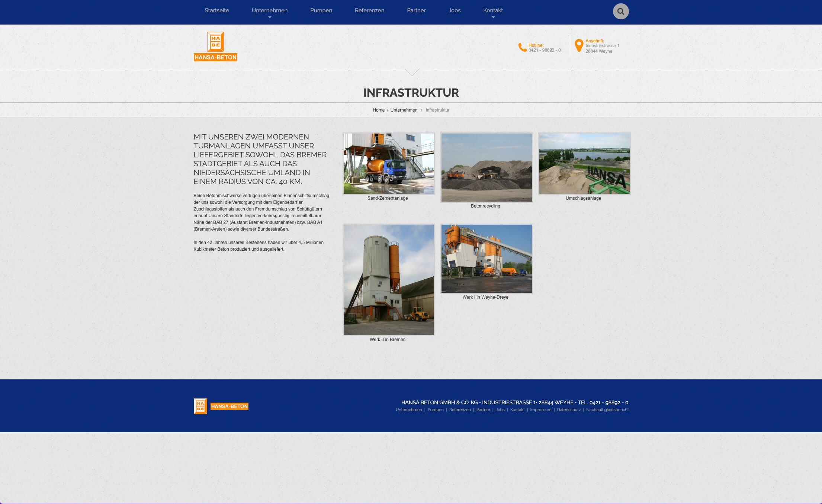Switch to the Pumpen page
The height and width of the screenshot is (504, 822).
tap(321, 10)
